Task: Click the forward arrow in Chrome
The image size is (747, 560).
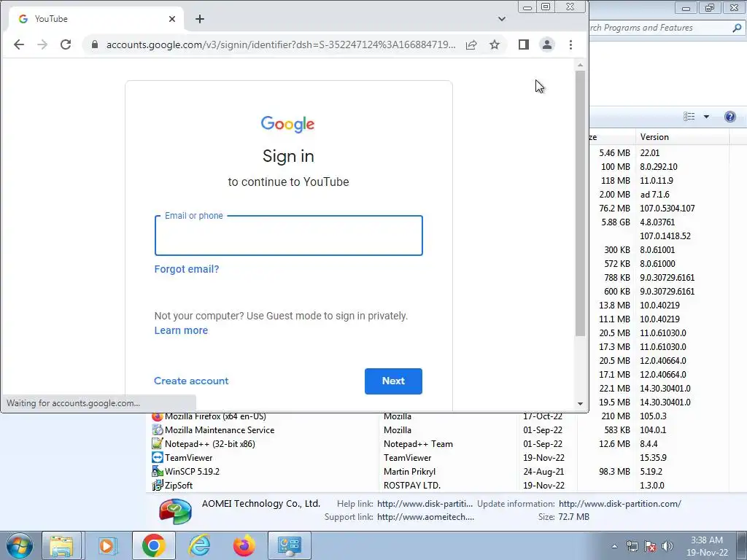Action: coord(42,44)
